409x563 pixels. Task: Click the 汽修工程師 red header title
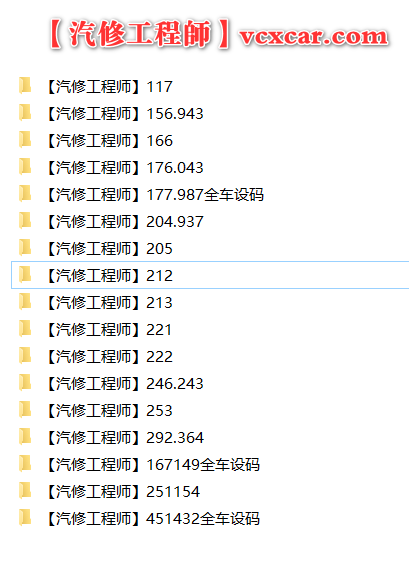(x=139, y=34)
